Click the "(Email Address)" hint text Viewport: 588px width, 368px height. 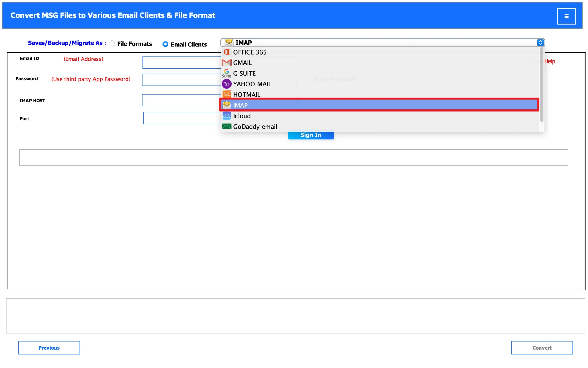[x=83, y=59]
